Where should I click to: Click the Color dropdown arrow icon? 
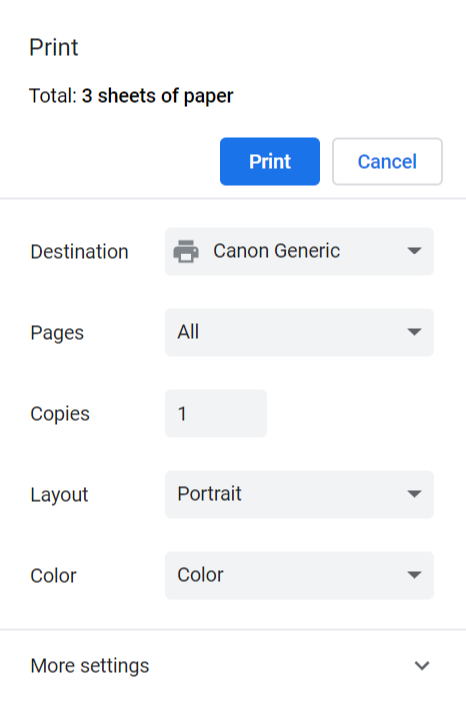pos(415,575)
